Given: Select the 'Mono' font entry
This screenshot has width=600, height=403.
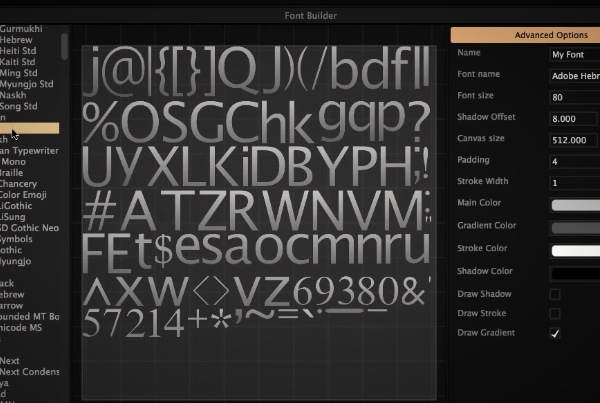Looking at the screenshot, I should click(x=13, y=162).
